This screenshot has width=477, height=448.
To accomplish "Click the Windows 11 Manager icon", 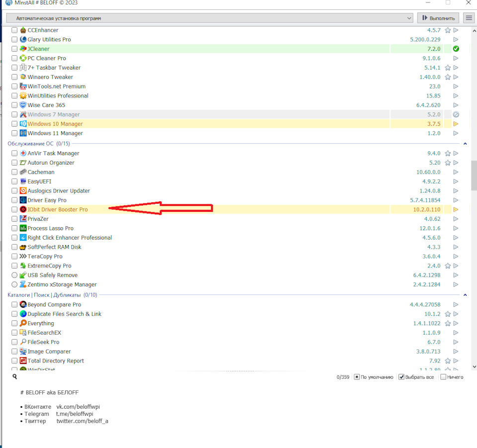I will click(x=23, y=133).
